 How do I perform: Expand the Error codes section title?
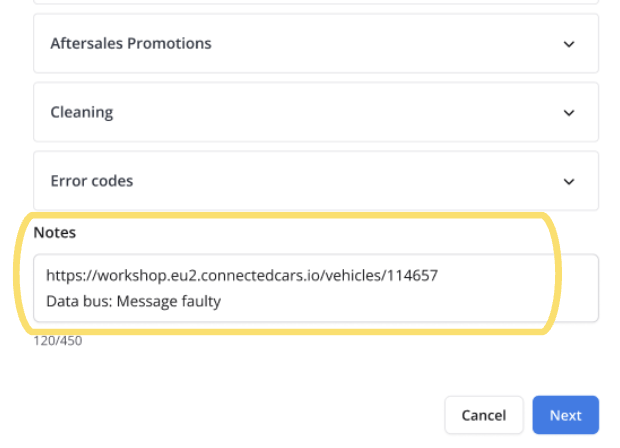point(92,182)
